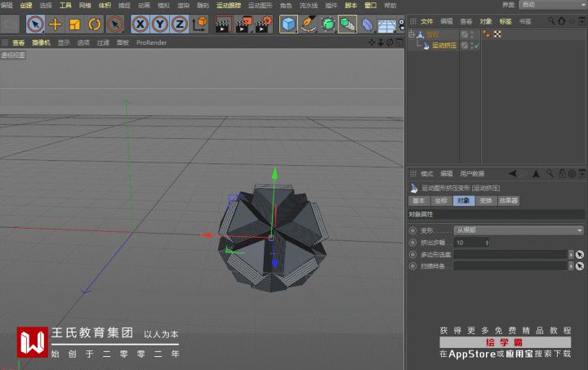Screen dimensions: 588x370
Task: Select the Move tool cross icon
Action: [56, 25]
